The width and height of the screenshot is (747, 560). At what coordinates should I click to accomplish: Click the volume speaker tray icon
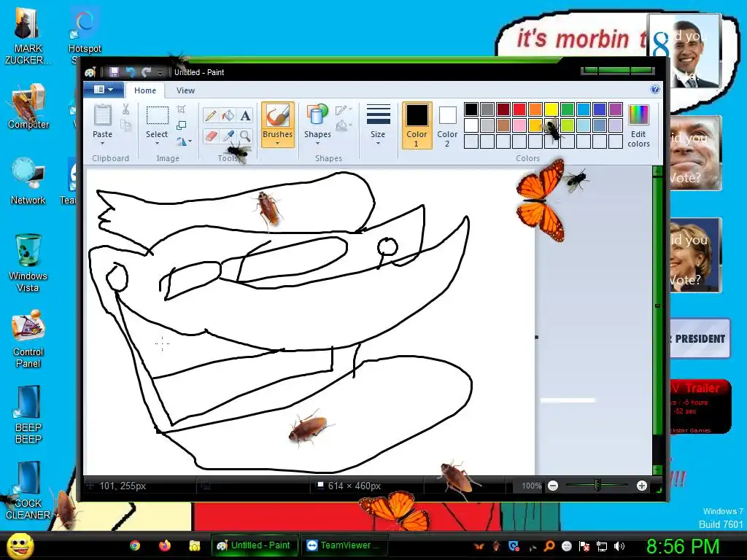[619, 546]
